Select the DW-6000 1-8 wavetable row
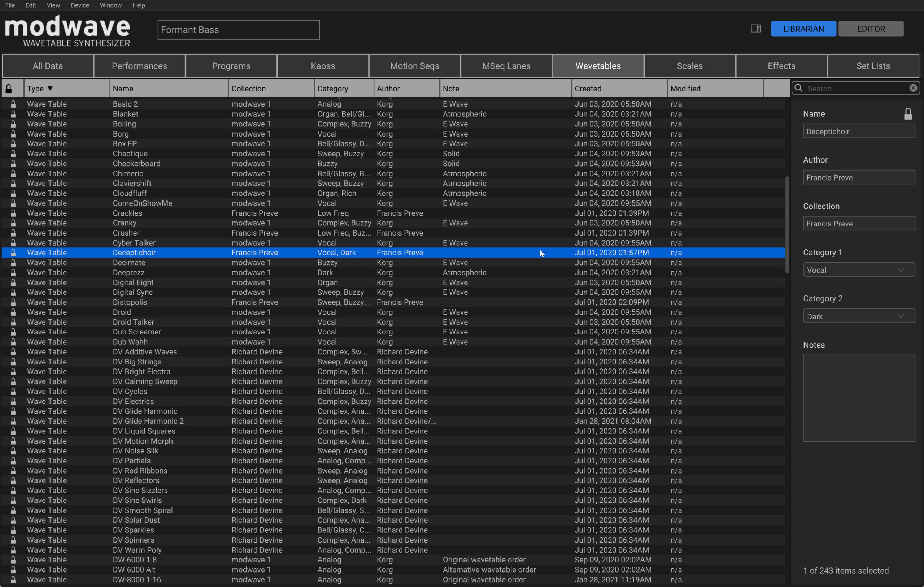 pyautogui.click(x=393, y=560)
